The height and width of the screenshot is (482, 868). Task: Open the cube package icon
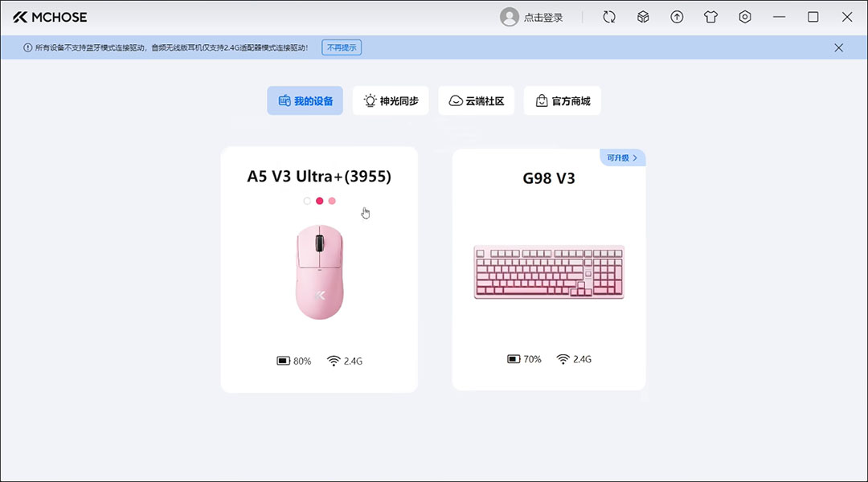coord(643,17)
